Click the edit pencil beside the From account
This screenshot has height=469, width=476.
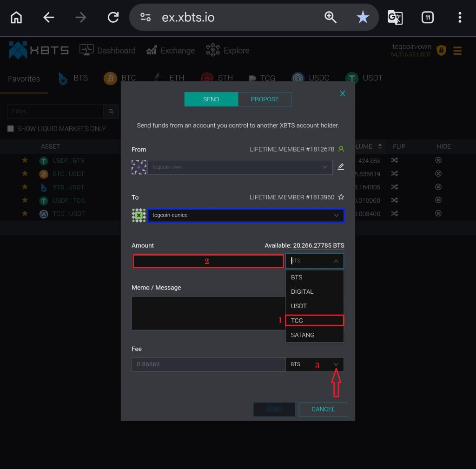(x=341, y=167)
